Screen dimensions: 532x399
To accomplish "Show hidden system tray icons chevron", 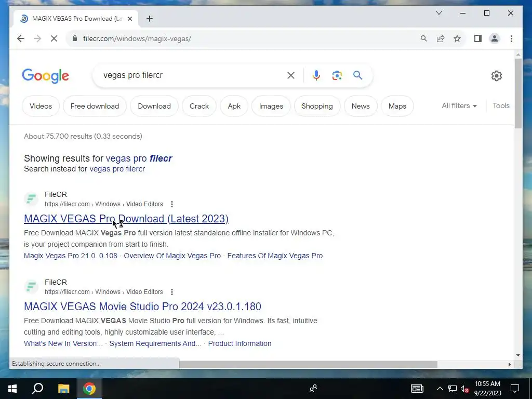I will point(440,389).
